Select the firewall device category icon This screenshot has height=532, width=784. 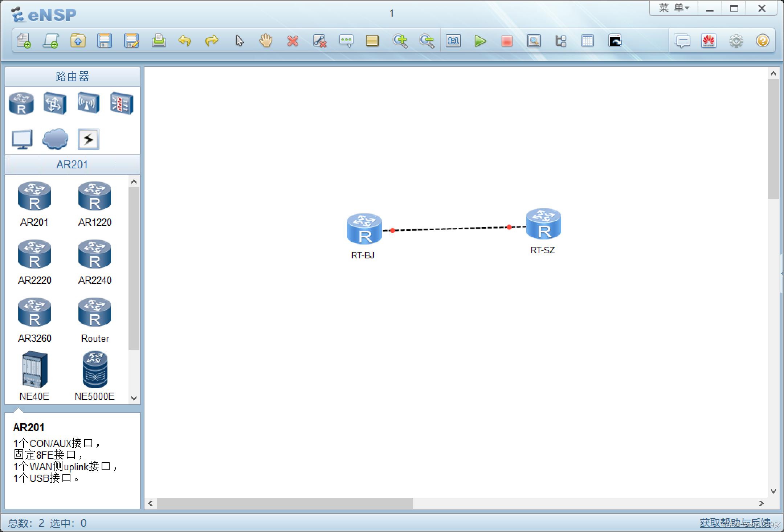pyautogui.click(x=122, y=103)
